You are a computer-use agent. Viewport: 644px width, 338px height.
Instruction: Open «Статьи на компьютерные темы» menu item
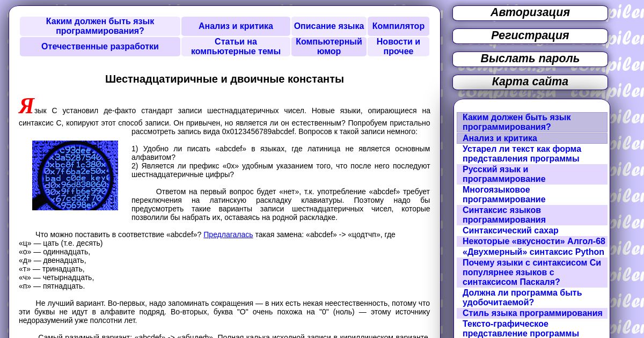point(236,47)
